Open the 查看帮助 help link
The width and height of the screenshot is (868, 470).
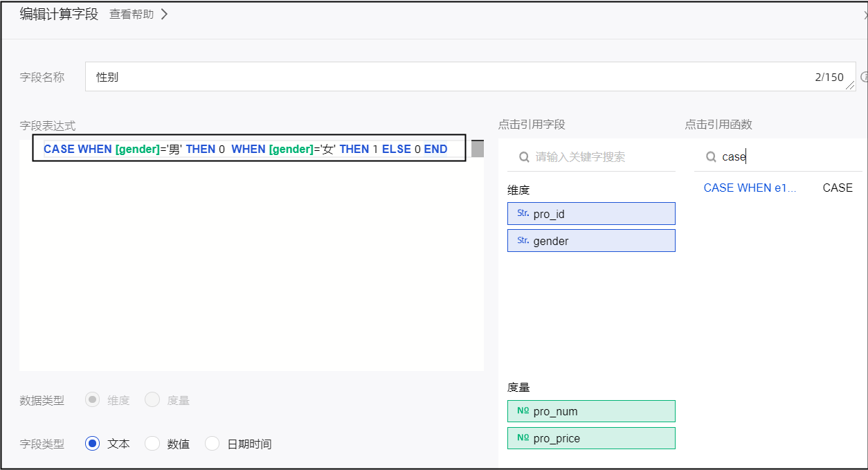tap(138, 15)
